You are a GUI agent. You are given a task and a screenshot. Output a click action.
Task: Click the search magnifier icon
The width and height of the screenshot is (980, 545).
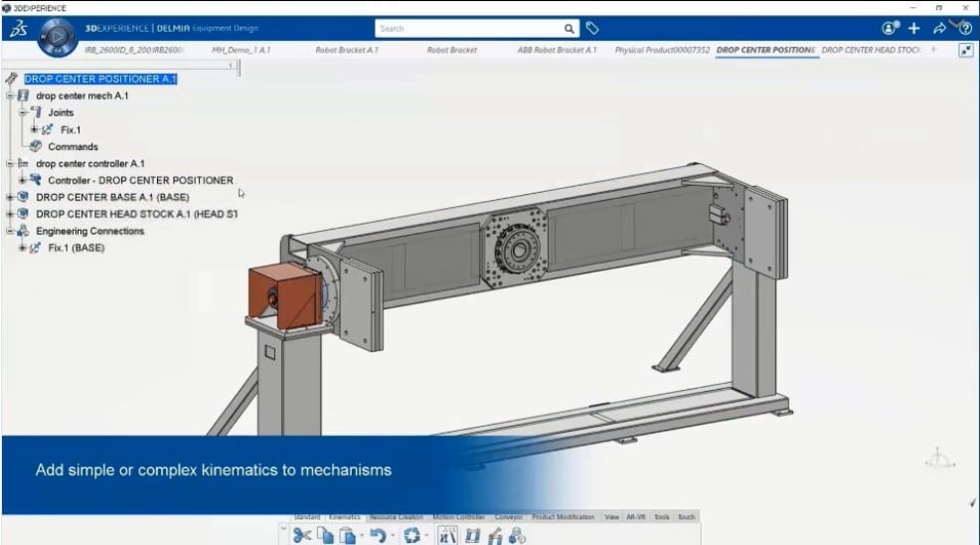[x=569, y=29]
